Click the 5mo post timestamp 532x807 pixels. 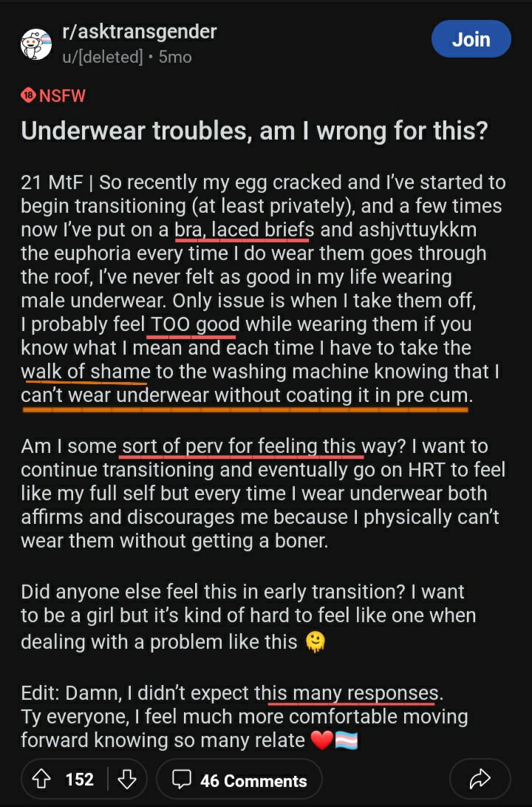point(175,57)
